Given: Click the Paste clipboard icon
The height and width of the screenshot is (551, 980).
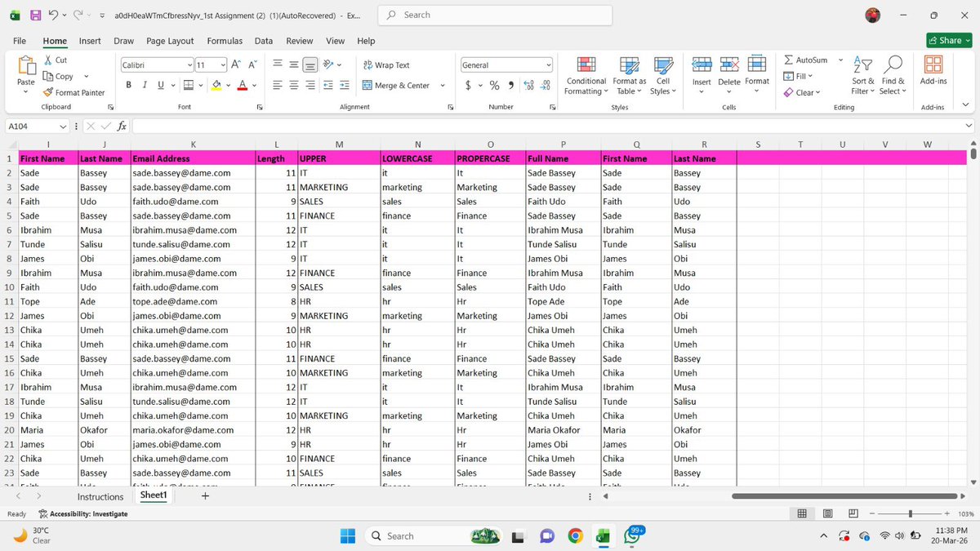Looking at the screenshot, I should (x=26, y=66).
